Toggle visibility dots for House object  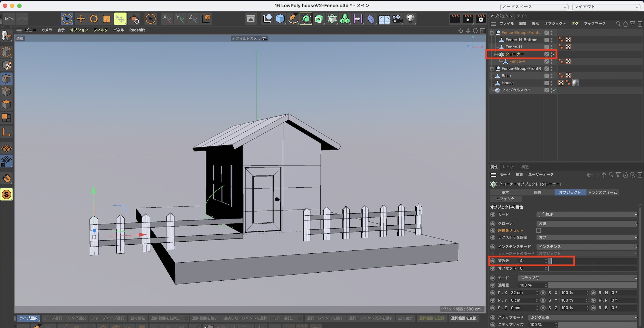pos(551,83)
